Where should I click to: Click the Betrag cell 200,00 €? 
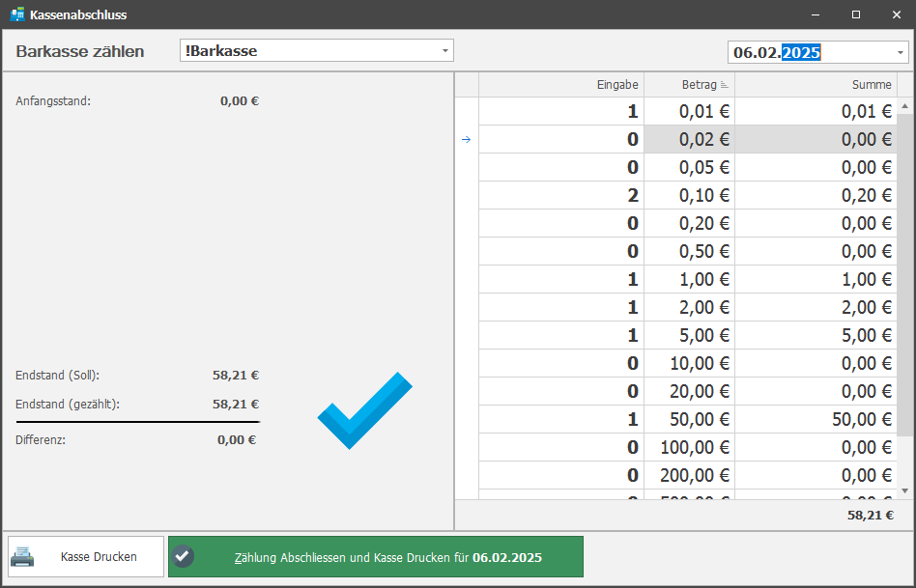click(x=689, y=476)
